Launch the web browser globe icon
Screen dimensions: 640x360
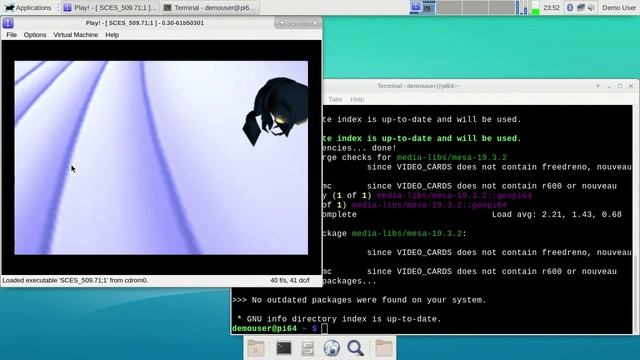tap(331, 348)
